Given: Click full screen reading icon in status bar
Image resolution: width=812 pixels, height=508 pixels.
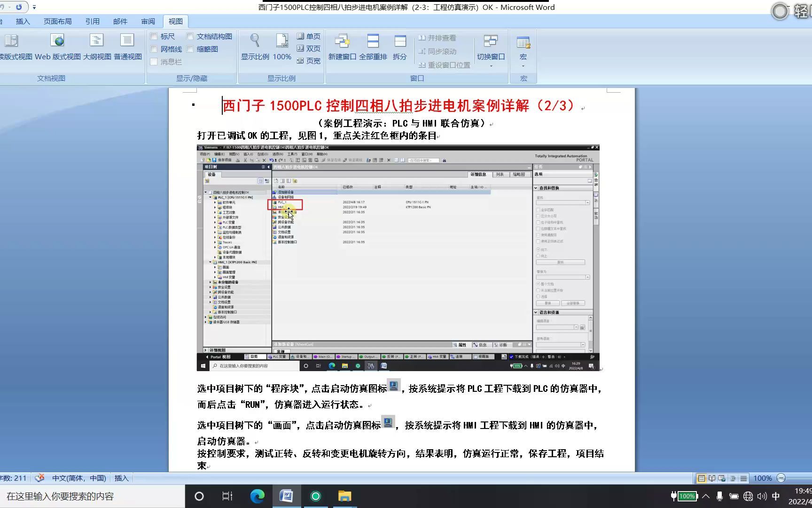Looking at the screenshot, I should (712, 478).
